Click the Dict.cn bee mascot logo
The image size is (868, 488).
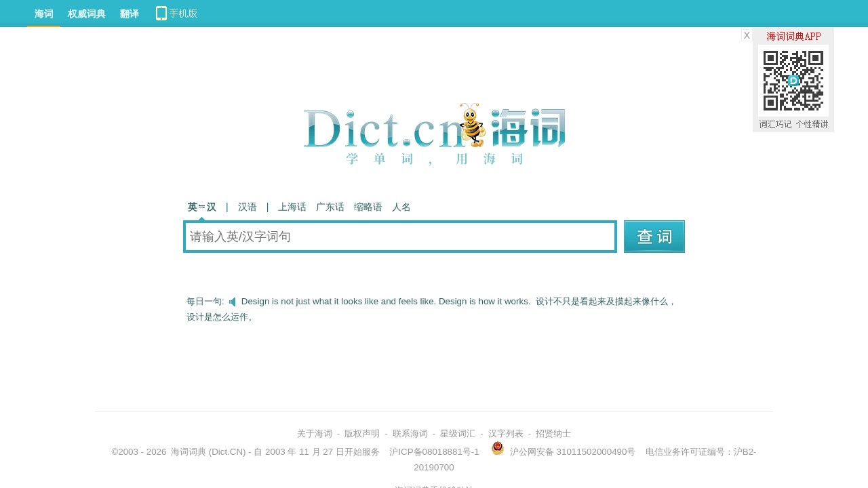point(469,123)
